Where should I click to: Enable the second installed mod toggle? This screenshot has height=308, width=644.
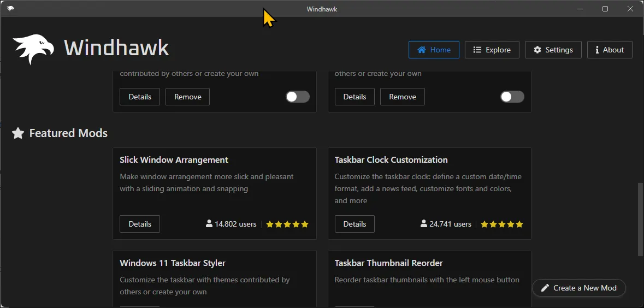coord(512,97)
